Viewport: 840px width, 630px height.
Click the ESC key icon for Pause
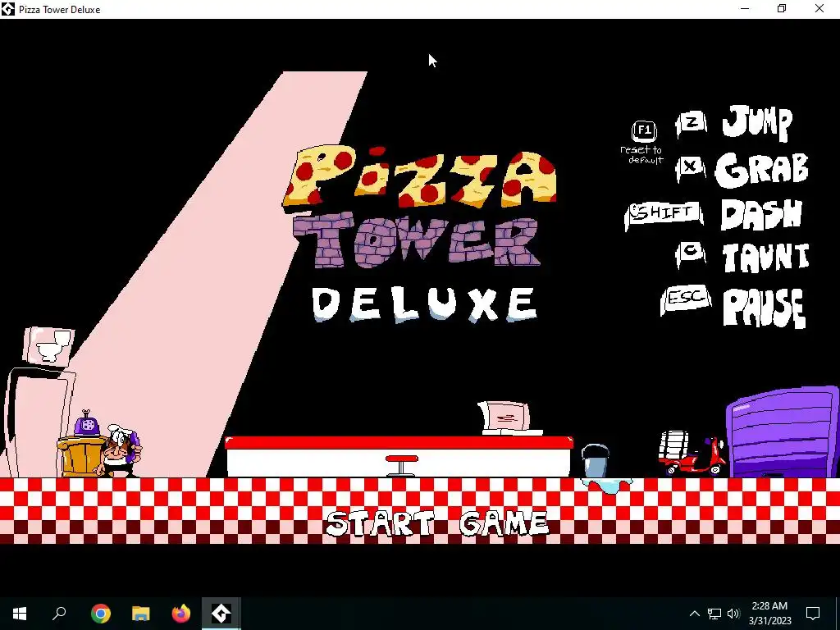(687, 300)
